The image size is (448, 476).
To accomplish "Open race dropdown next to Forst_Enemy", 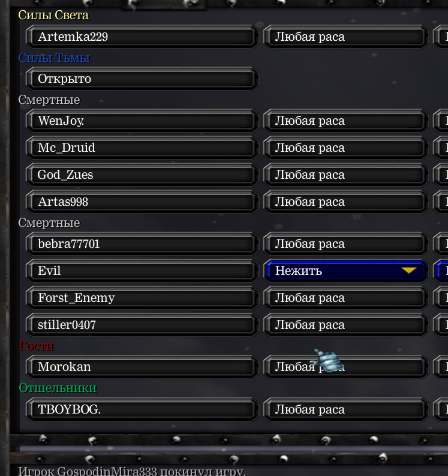I will pos(346,298).
